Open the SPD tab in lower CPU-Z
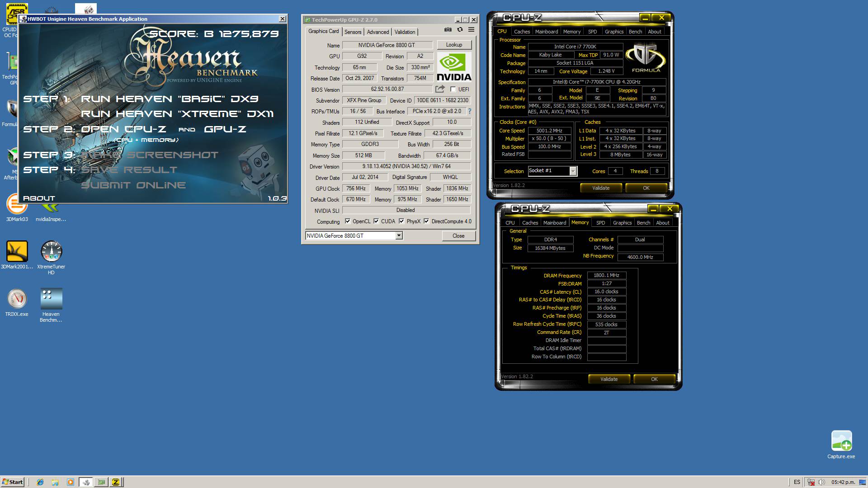This screenshot has width=868, height=488. (x=600, y=223)
